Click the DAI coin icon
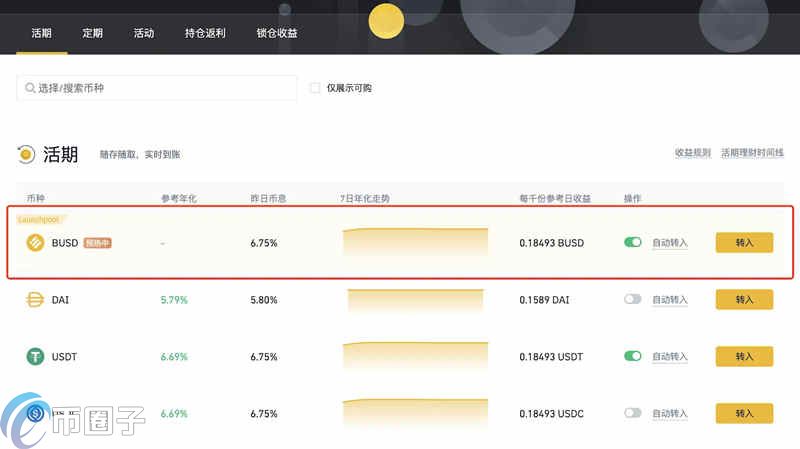This screenshot has width=800, height=449. coord(35,300)
